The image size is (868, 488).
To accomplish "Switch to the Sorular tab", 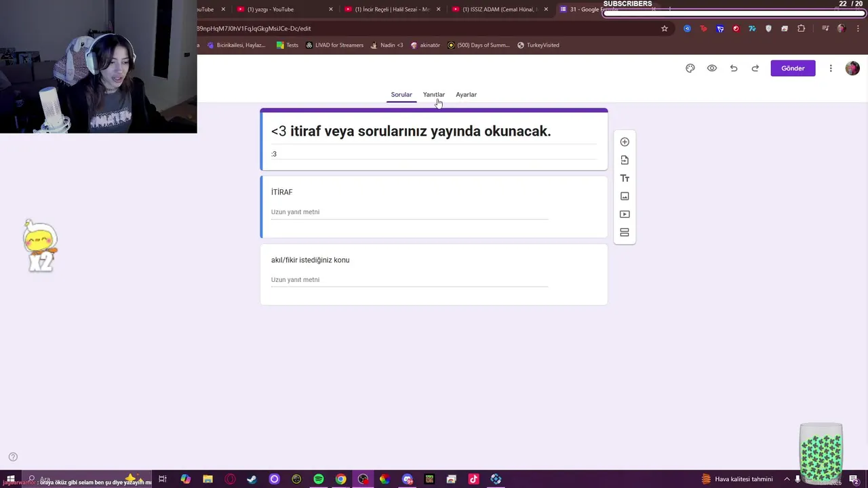I will (401, 95).
